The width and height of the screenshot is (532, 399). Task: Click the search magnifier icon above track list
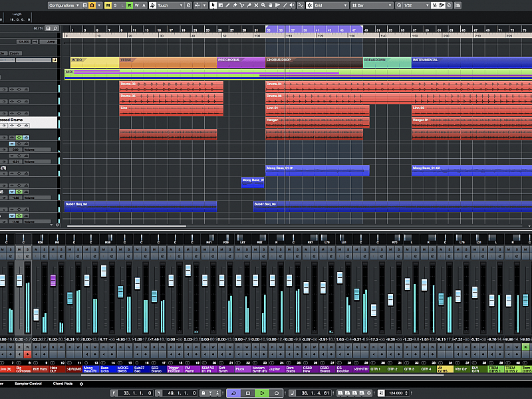coord(56,29)
